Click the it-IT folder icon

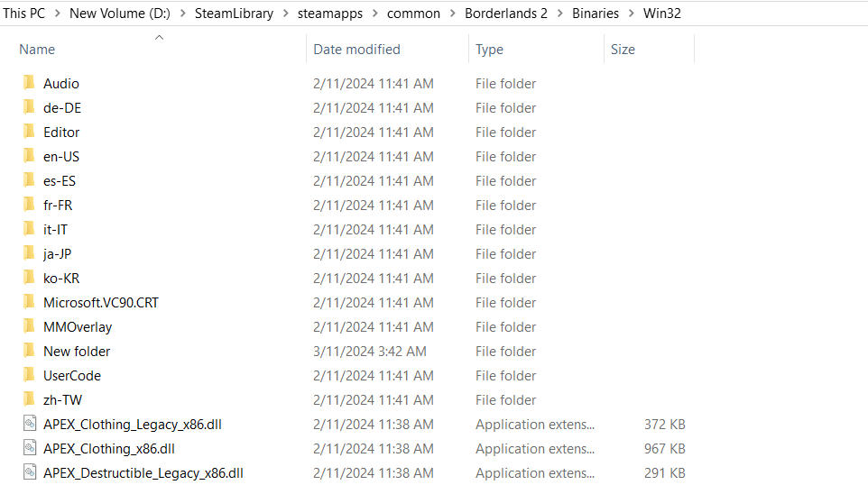click(x=30, y=229)
